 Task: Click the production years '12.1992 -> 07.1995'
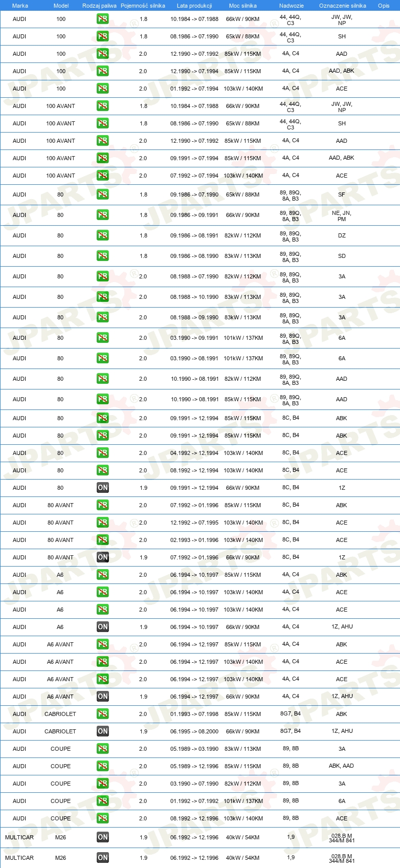click(194, 523)
